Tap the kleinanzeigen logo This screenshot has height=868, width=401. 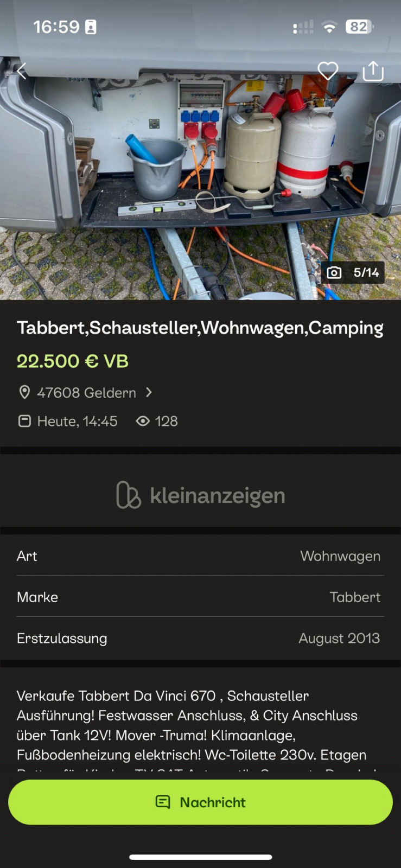(x=200, y=495)
